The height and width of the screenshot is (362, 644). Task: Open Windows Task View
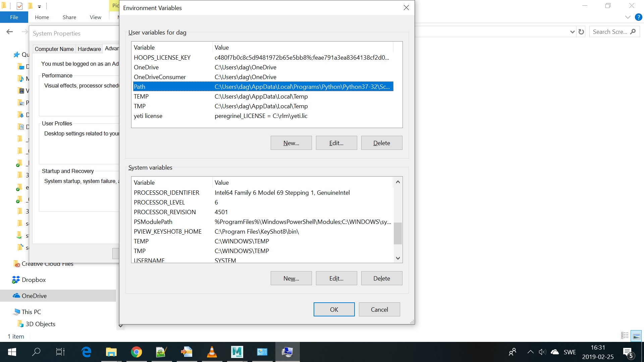click(x=60, y=352)
